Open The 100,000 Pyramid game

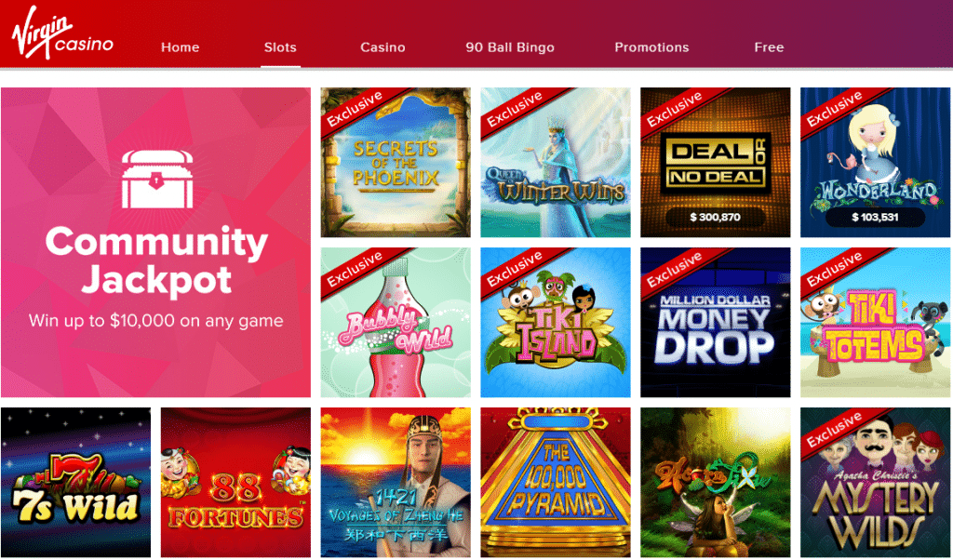556,482
